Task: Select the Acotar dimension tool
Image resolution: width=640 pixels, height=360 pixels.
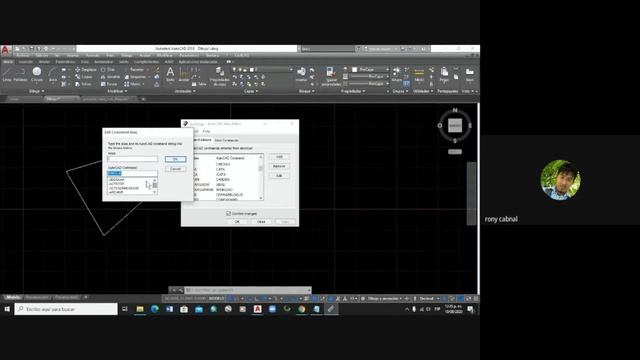Action: pyautogui.click(x=184, y=75)
